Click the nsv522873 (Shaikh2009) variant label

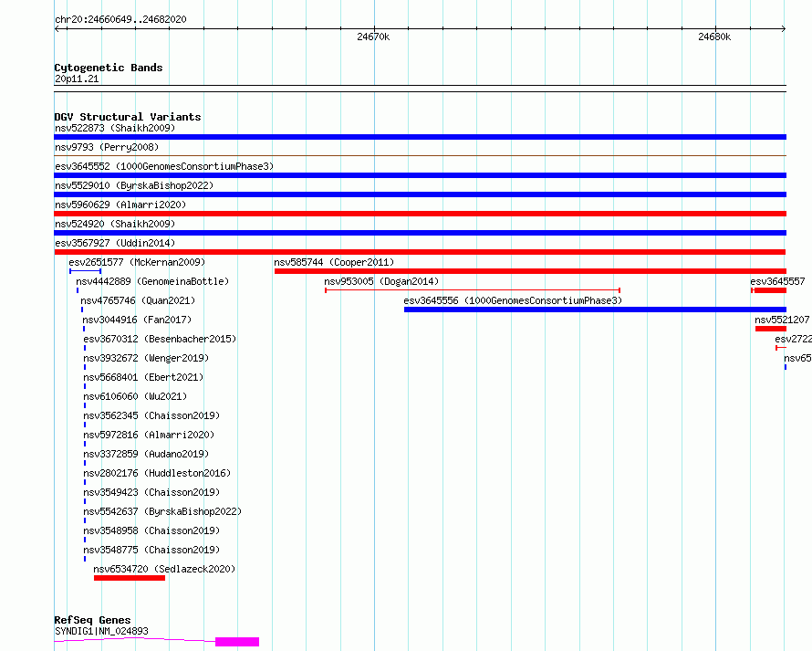(x=115, y=128)
